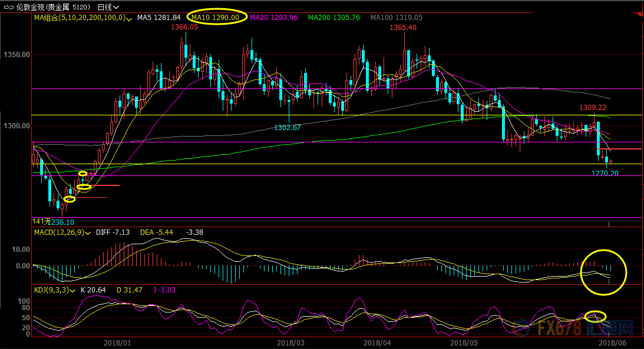Click the link icon beside 伦敦金现 title
644x349 pixels.
[9, 8]
